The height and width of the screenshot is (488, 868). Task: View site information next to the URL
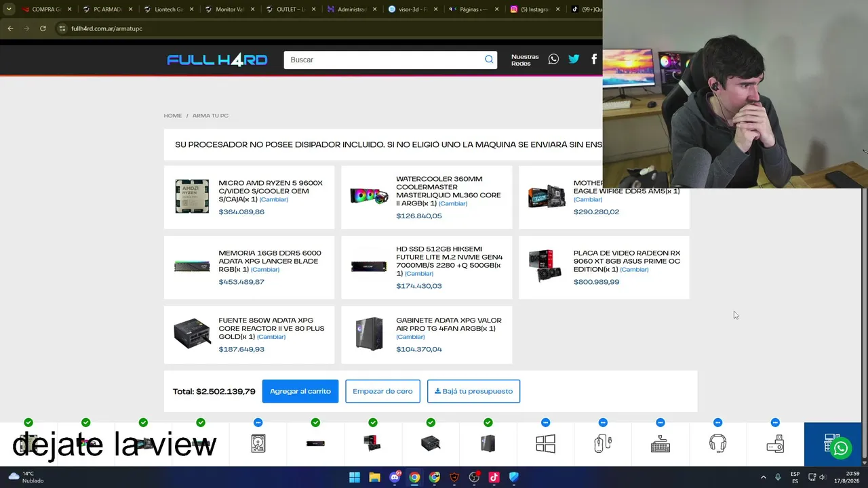62,28
